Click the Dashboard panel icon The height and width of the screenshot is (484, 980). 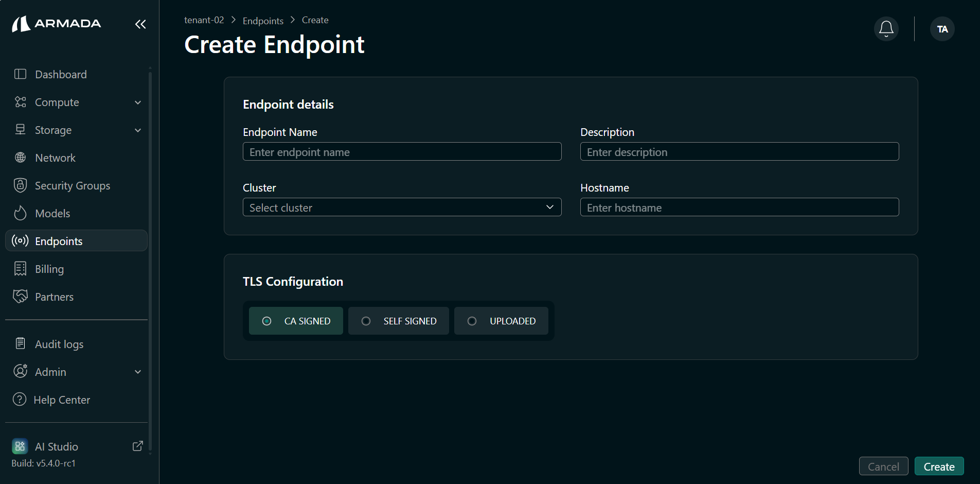tap(20, 74)
